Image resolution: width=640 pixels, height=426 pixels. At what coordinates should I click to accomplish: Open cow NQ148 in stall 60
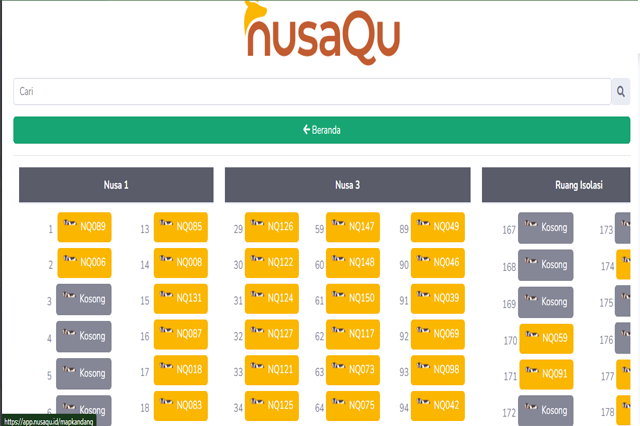(x=353, y=263)
